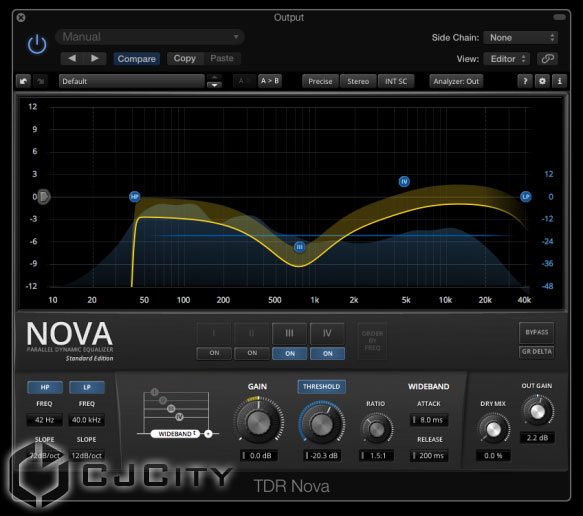Click the plus node beside Wideband selector
The image size is (583, 516).
(x=208, y=433)
